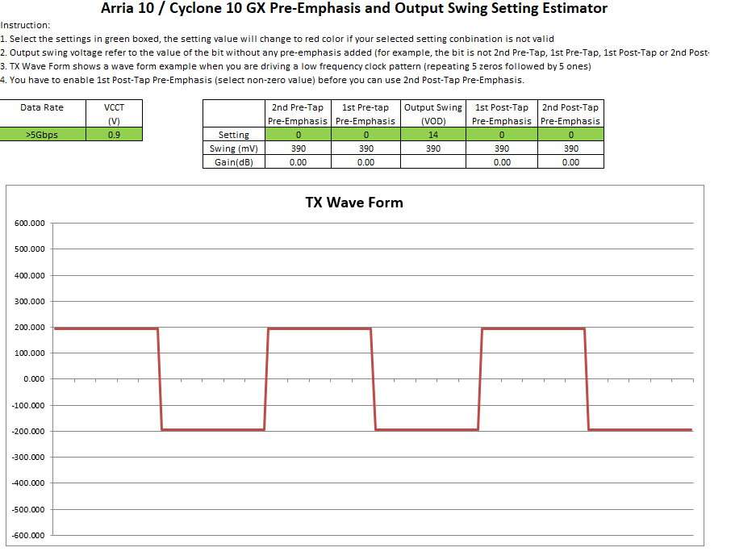This screenshot has height=560, width=731.
Task: Click the 600.000 y-axis label
Action: (29, 224)
